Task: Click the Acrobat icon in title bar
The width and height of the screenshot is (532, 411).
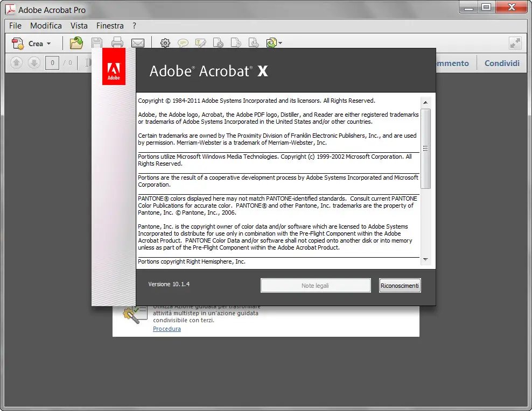Action: point(11,10)
